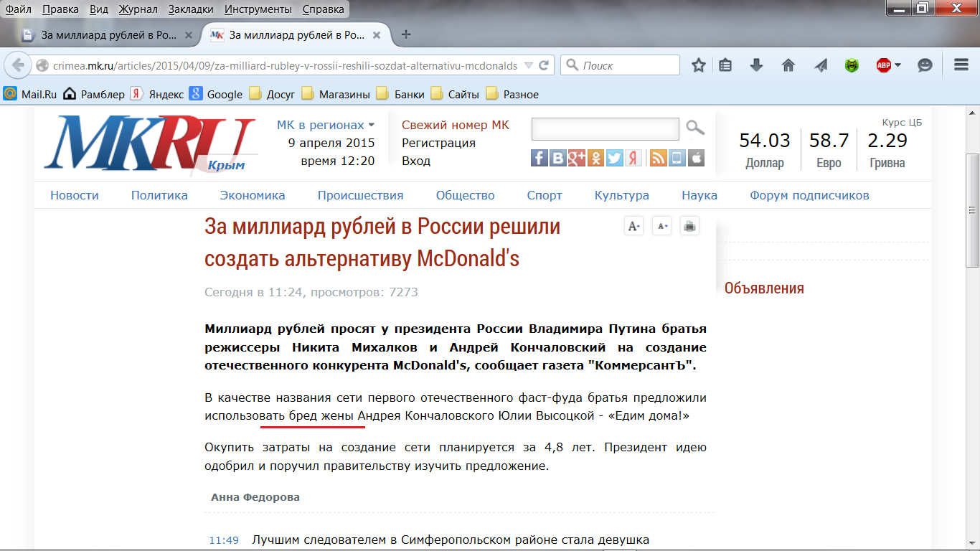The width and height of the screenshot is (980, 551).
Task: Close the active MK article tab
Action: [378, 34]
